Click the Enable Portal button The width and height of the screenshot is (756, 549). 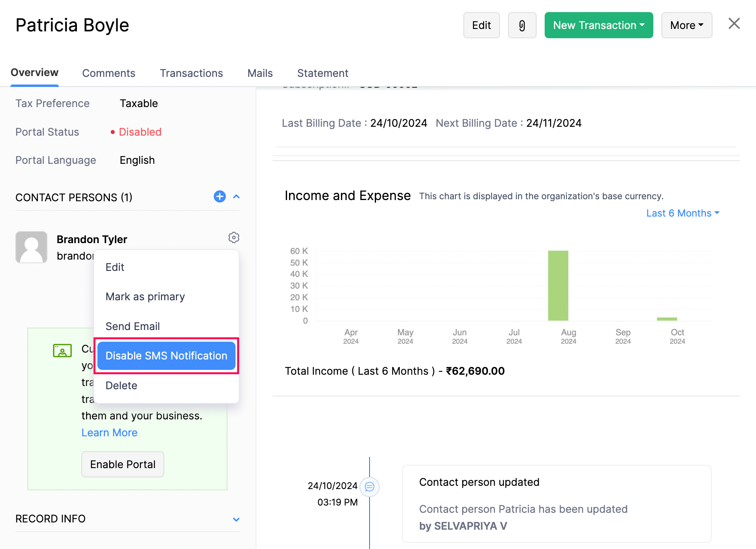pyautogui.click(x=123, y=464)
